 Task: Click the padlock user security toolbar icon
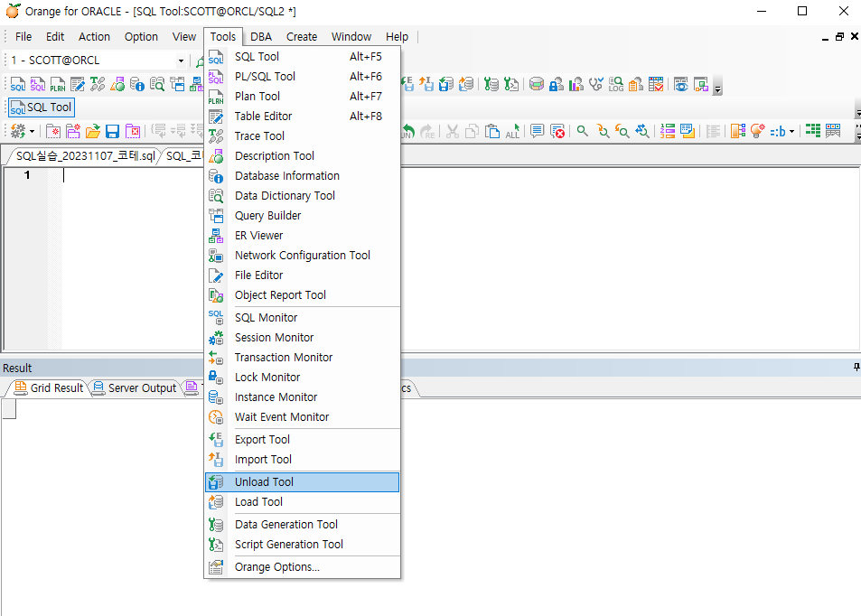(557, 84)
